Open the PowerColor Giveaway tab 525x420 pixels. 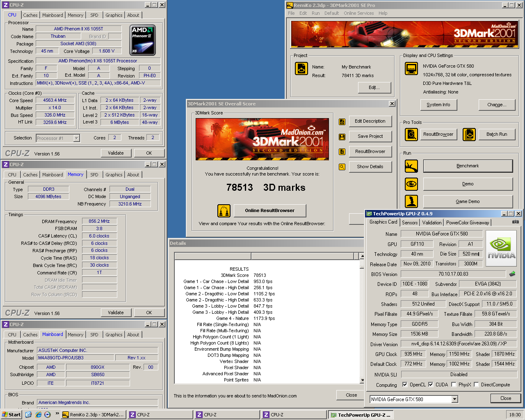[468, 223]
